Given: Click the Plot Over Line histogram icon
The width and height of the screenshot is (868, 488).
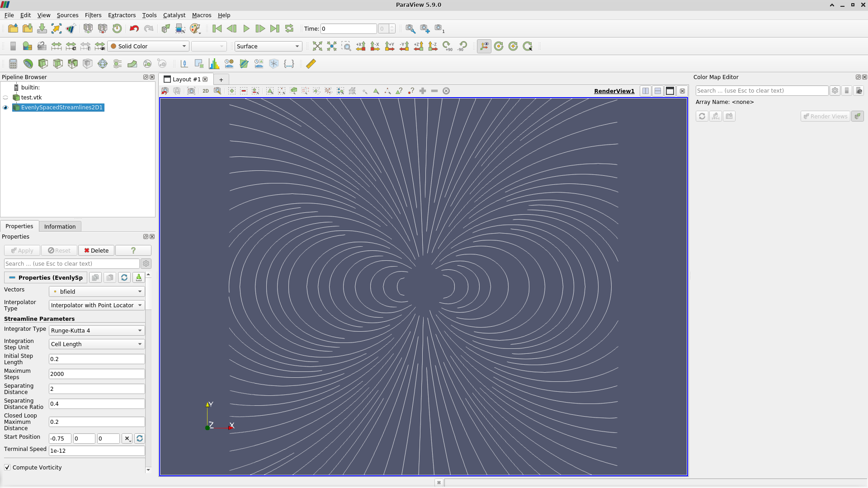Looking at the screenshot, I should (x=214, y=64).
